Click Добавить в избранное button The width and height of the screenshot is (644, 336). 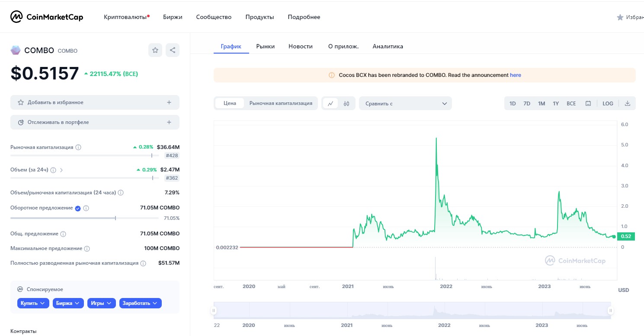(95, 102)
